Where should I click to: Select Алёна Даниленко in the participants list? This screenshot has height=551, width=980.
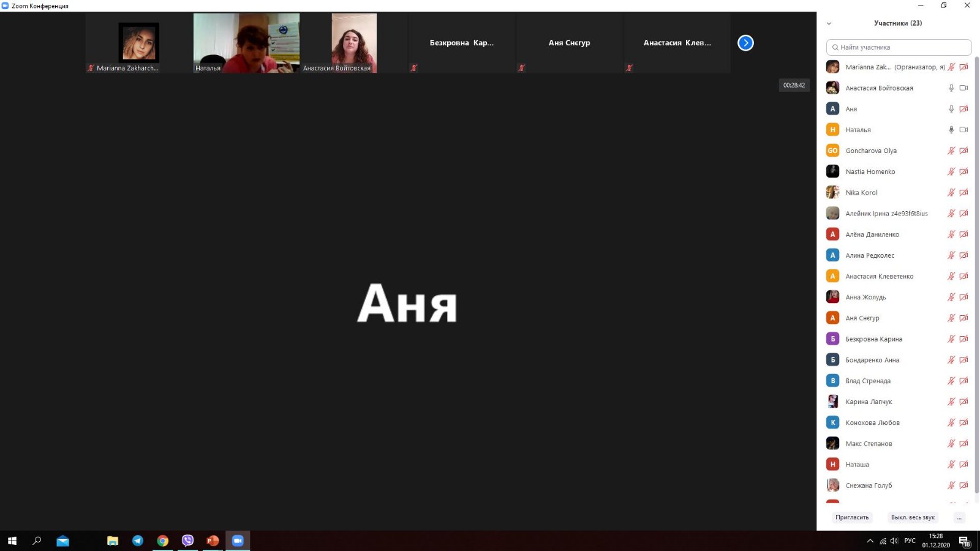872,234
